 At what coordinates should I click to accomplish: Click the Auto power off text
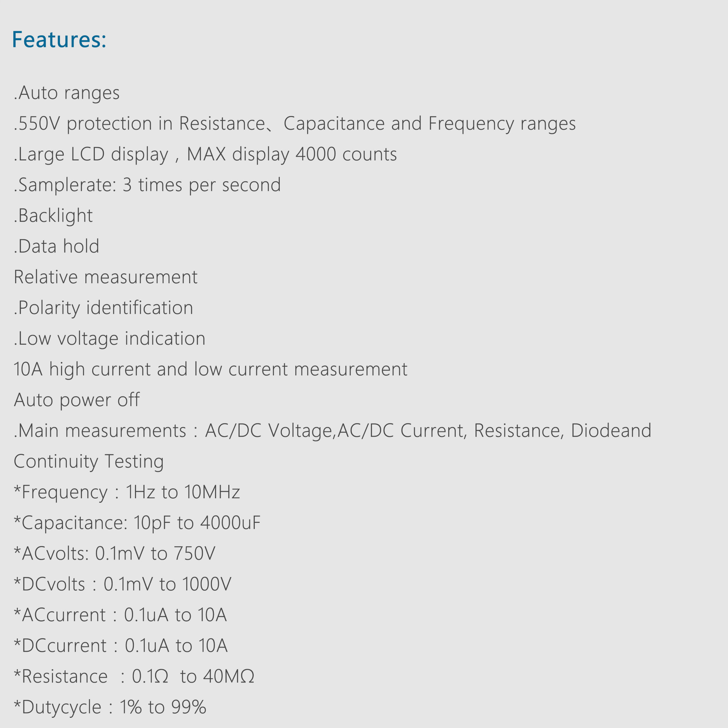pyautogui.click(x=77, y=400)
